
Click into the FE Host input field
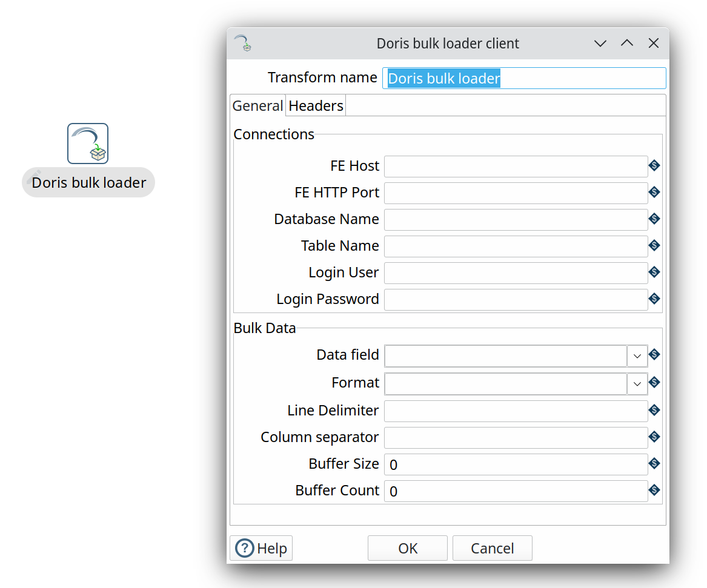516,166
